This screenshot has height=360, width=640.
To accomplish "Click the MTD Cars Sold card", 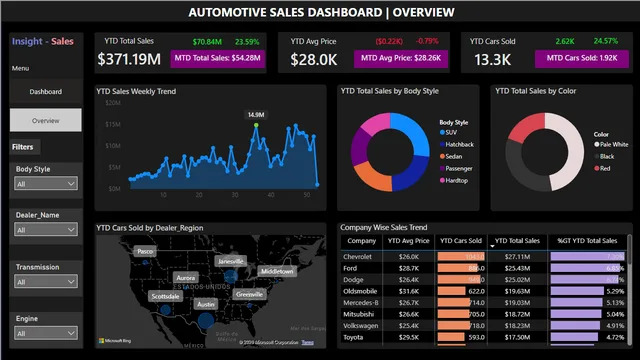I will pos(582,58).
